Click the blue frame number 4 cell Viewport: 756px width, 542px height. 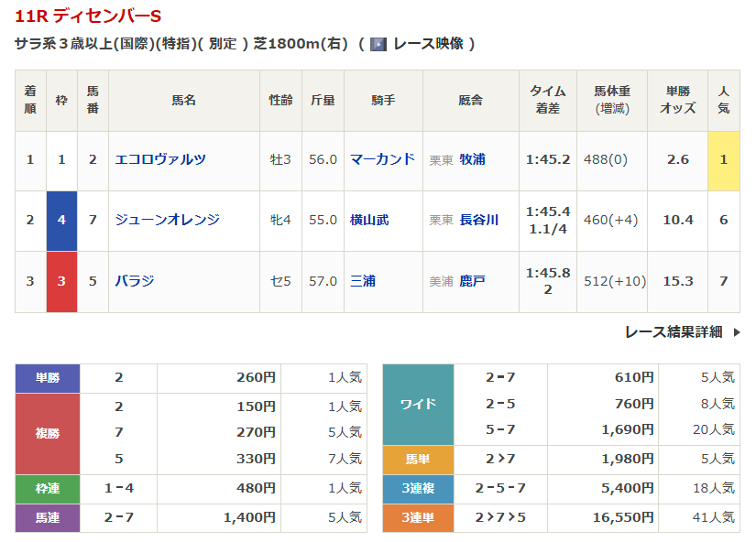click(x=61, y=220)
